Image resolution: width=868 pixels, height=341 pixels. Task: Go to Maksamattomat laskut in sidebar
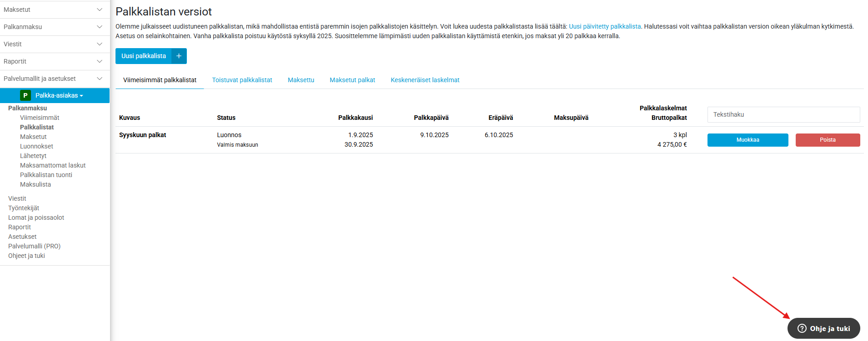point(53,165)
